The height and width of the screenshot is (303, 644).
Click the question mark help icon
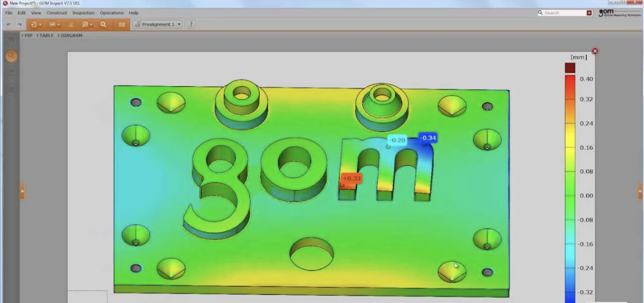191,24
